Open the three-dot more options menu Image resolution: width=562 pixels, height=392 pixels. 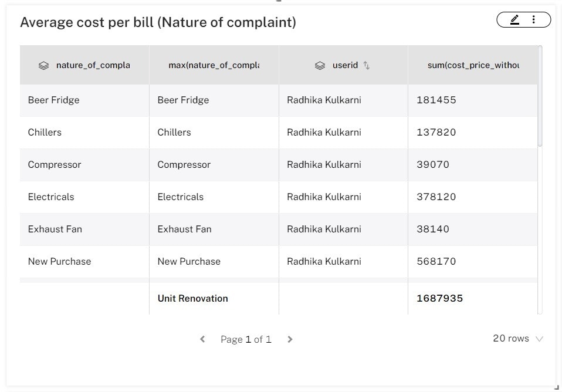[x=533, y=20]
